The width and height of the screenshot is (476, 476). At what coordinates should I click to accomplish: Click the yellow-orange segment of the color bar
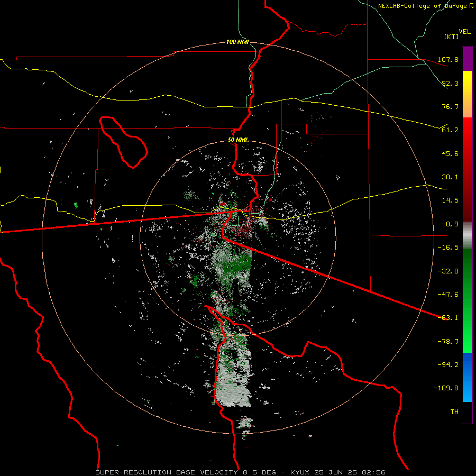tap(467, 94)
